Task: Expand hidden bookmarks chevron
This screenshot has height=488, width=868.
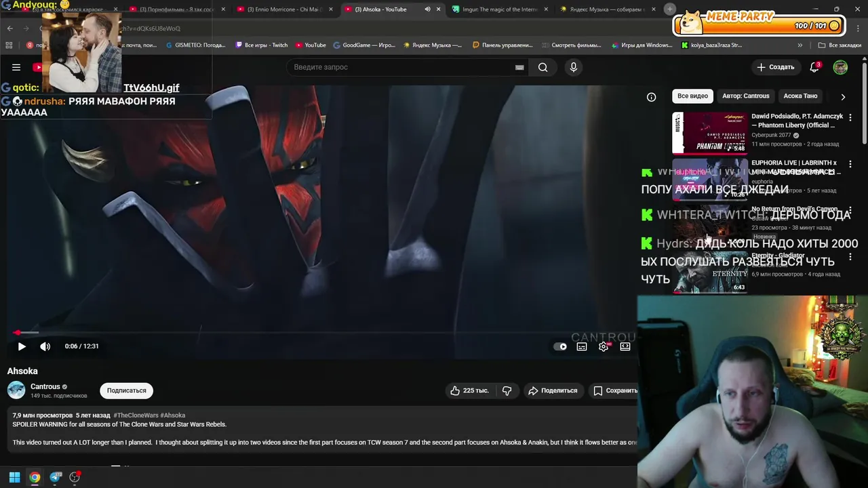Action: [800, 45]
